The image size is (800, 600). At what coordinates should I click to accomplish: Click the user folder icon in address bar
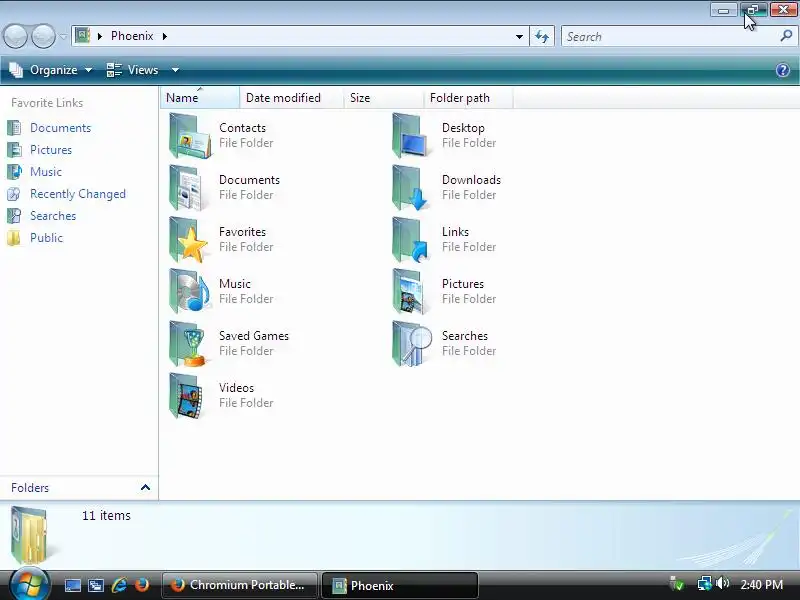tap(82, 35)
